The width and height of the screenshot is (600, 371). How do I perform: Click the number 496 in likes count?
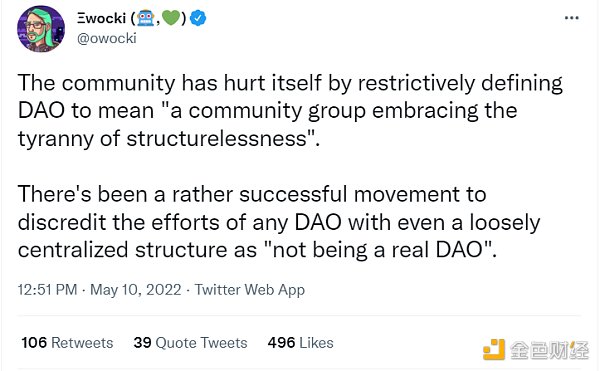point(281,343)
